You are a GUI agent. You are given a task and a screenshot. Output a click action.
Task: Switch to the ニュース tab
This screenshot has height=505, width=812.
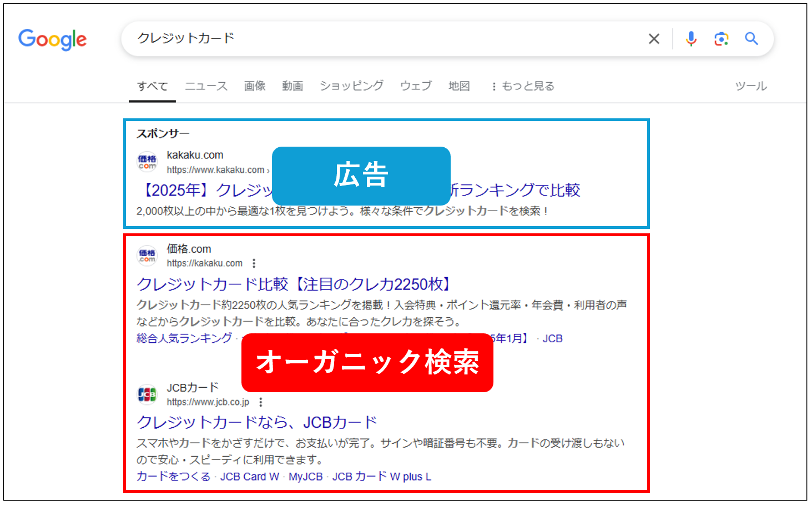click(206, 86)
